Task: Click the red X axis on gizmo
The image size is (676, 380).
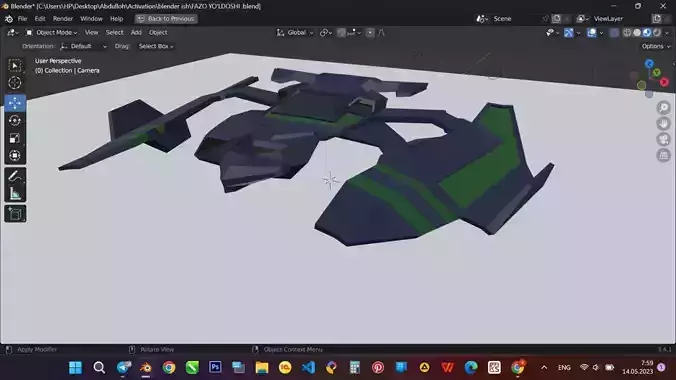Action: 664,82
